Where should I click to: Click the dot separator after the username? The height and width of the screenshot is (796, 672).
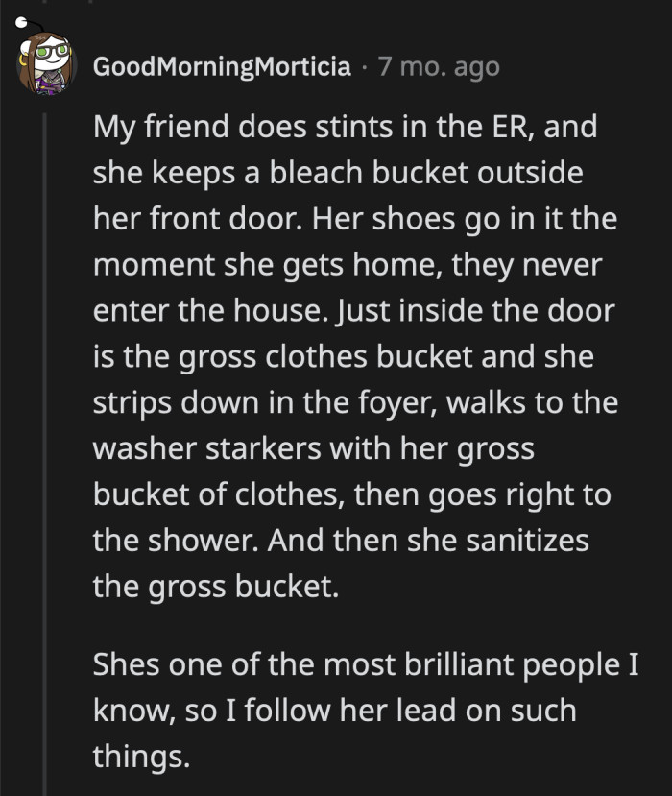[366, 66]
